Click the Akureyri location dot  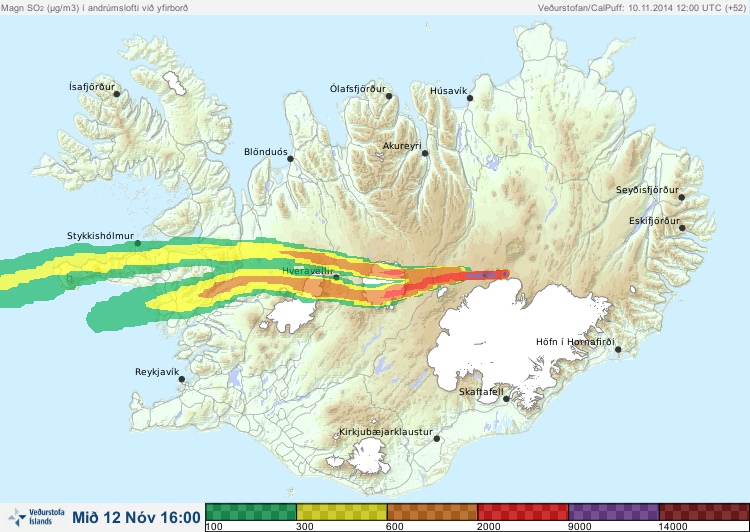(425, 153)
